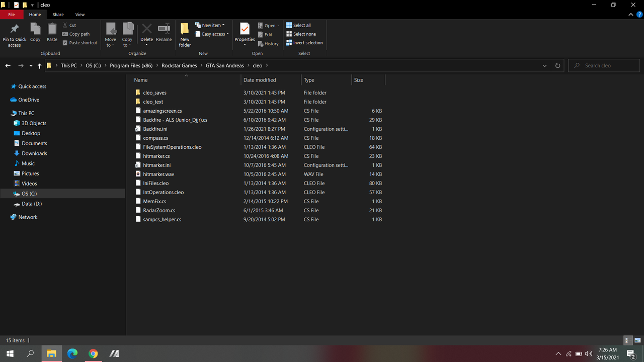This screenshot has width=644, height=362.
Task: Click the Search cleo box
Action: (604, 66)
